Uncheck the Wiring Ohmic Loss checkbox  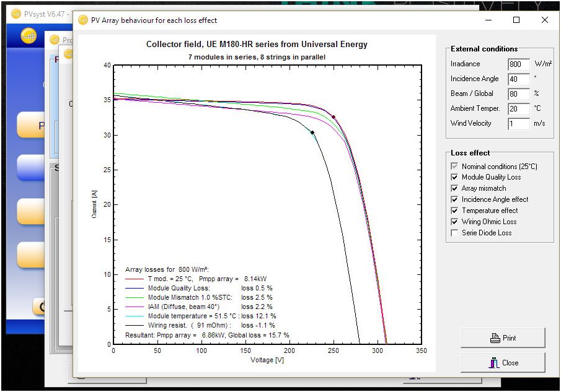coord(454,222)
